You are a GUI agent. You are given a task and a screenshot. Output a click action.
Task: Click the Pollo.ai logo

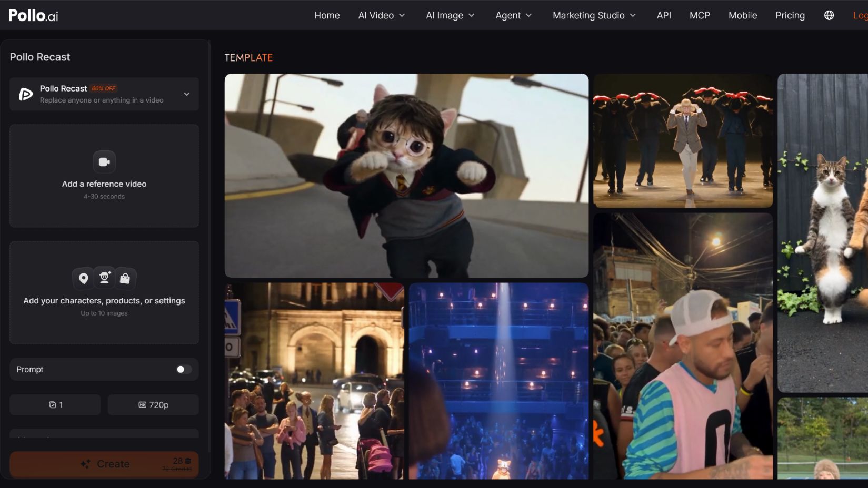(x=33, y=15)
